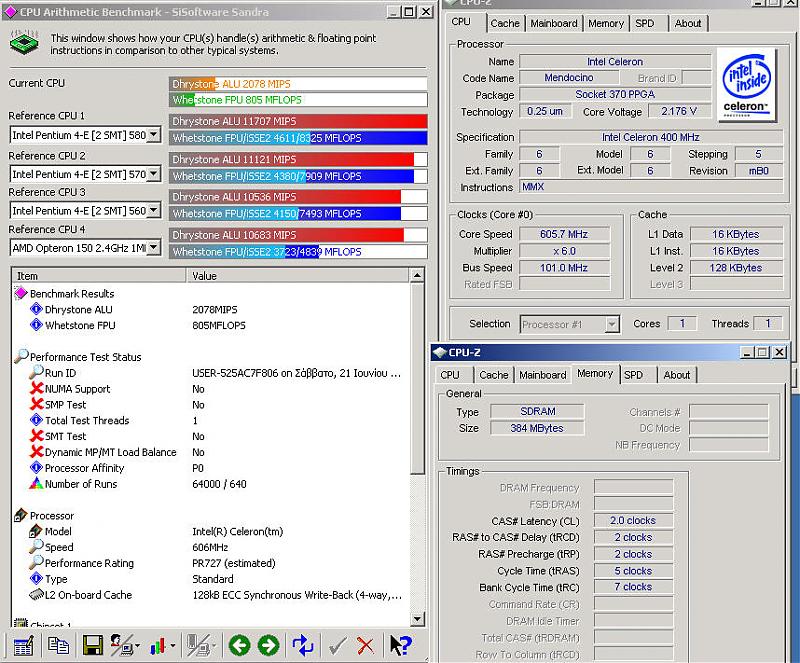Open the options editor icon in Sandra toolbar

[23, 646]
